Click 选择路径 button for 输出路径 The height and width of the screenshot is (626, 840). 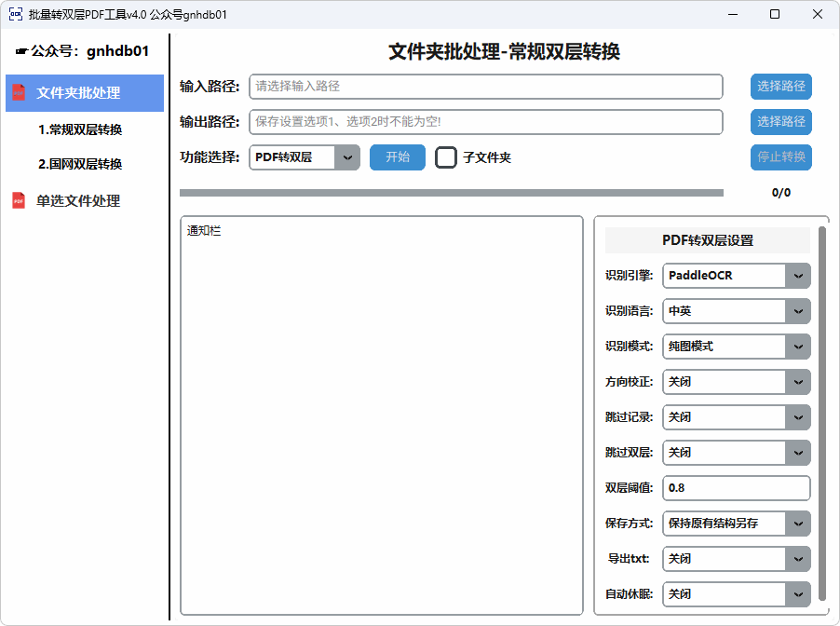(x=781, y=122)
